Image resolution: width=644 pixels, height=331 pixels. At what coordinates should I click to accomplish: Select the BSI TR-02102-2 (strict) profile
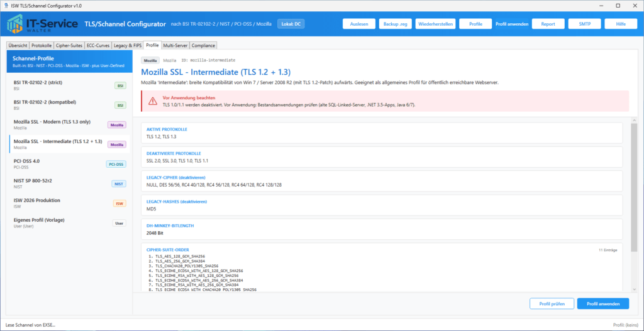pyautogui.click(x=69, y=85)
